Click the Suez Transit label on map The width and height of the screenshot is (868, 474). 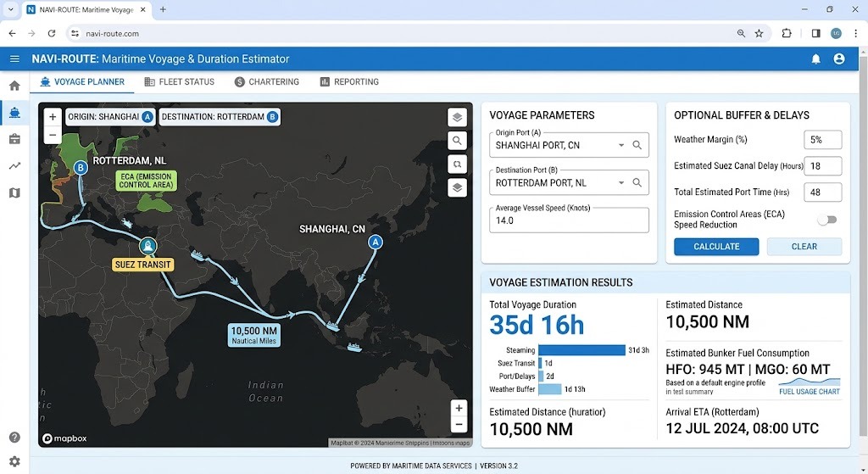pyautogui.click(x=142, y=265)
